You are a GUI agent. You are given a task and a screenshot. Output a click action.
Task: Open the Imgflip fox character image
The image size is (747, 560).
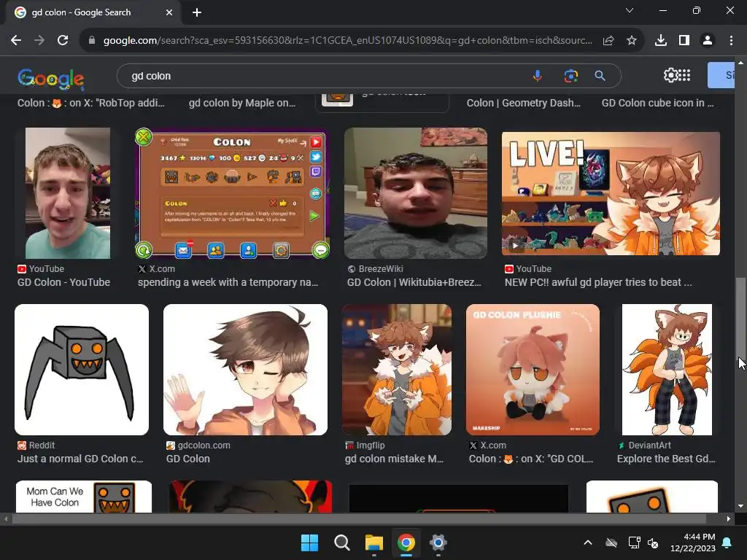397,370
